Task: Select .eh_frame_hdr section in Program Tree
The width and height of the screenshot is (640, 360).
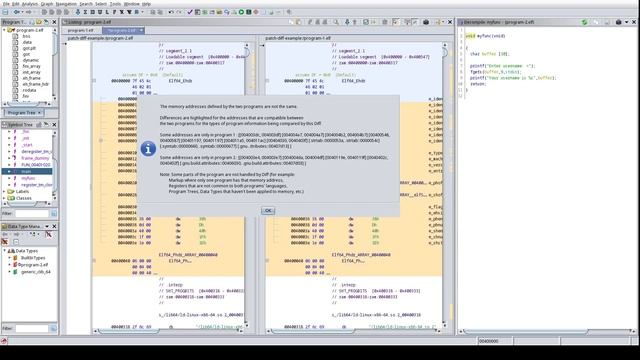Action: (x=36, y=84)
